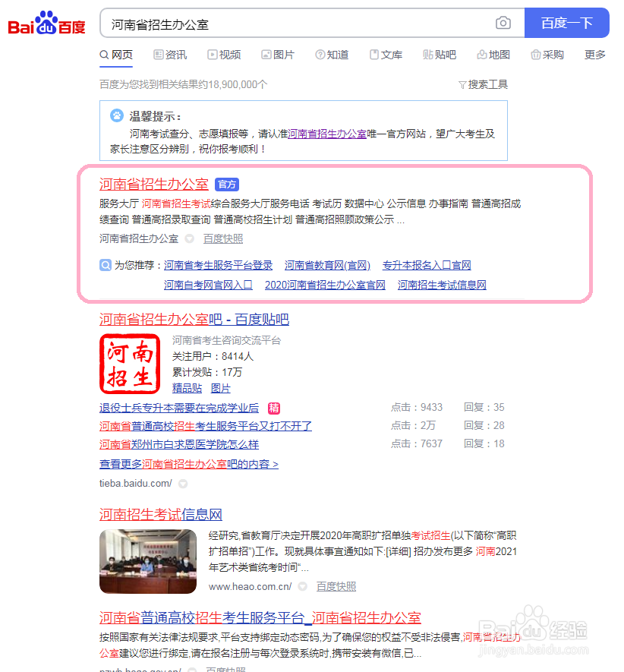This screenshot has height=672, width=624.
Task: Click the 百度一下 search button
Action: coord(566,23)
